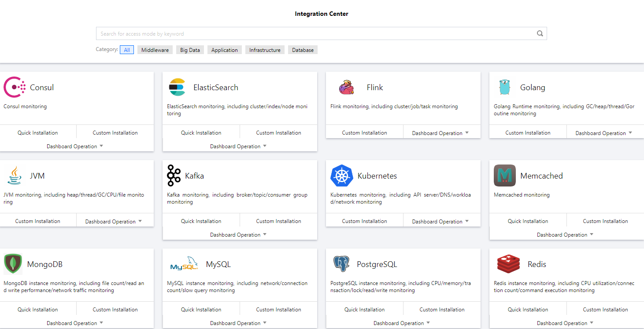This screenshot has width=644, height=329.
Task: Expand Dashboard Operation for Kubernetes
Action: [x=440, y=221]
